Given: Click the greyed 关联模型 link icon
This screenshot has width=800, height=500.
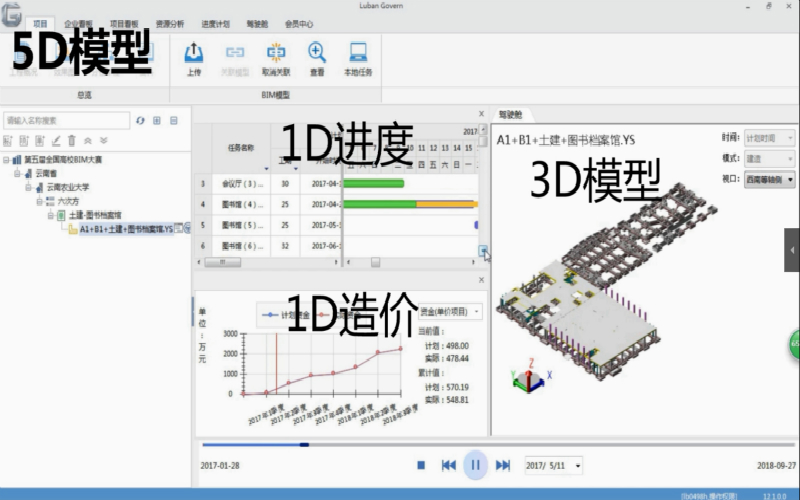Looking at the screenshot, I should click(x=235, y=53).
